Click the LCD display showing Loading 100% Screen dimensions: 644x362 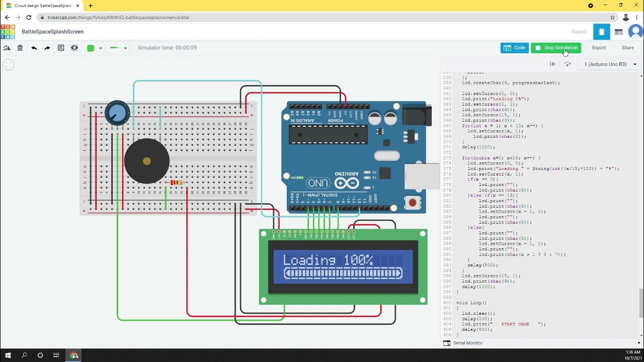[343, 266]
